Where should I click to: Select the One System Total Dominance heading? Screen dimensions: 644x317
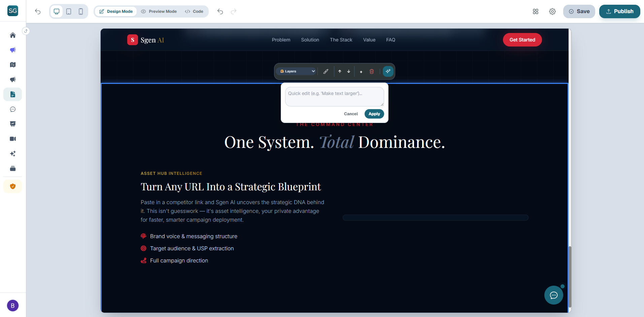tap(335, 142)
